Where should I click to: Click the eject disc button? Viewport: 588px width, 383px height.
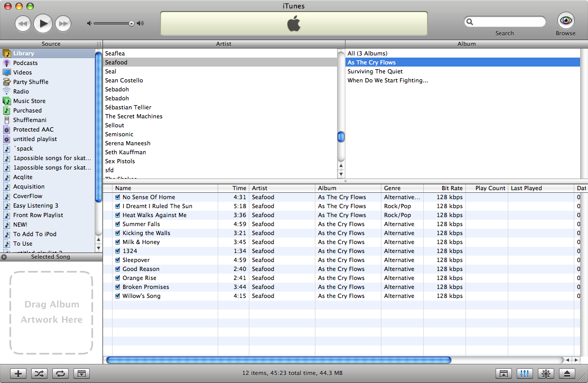(x=567, y=373)
